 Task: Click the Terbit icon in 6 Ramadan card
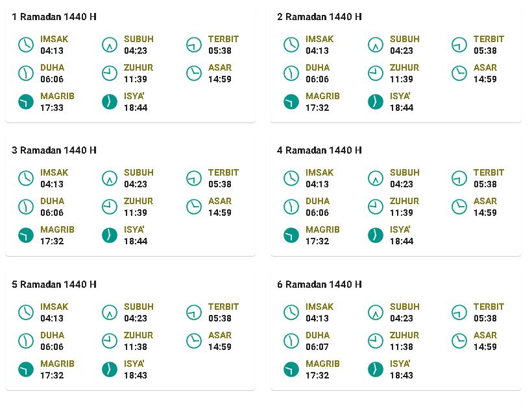coord(459,312)
